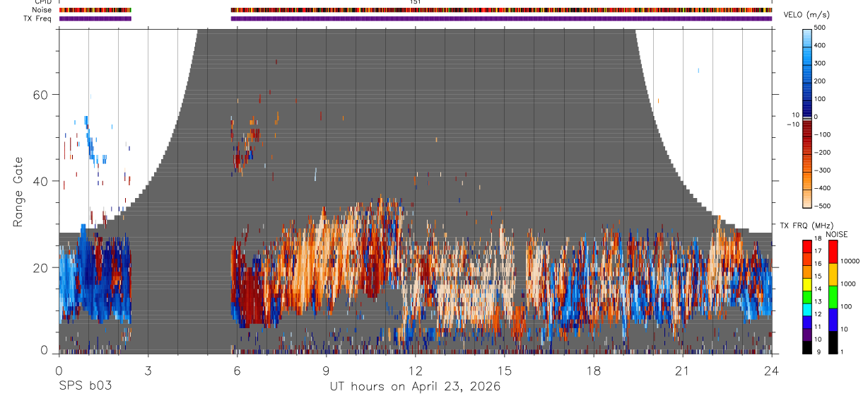The height and width of the screenshot is (401, 868).
Task: Pick the green 13–14 MHz frequency swatch
Action: pos(807,296)
